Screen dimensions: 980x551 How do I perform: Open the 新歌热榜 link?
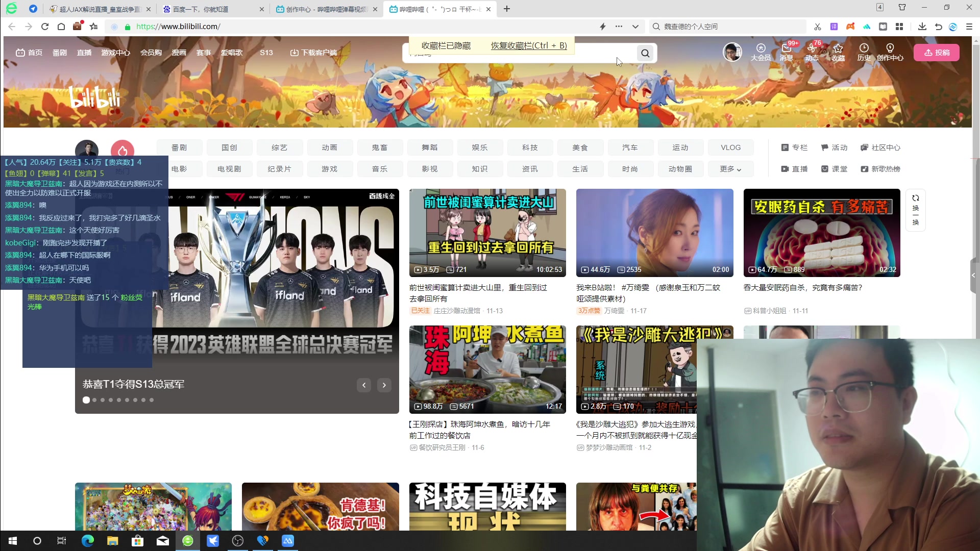[880, 169]
